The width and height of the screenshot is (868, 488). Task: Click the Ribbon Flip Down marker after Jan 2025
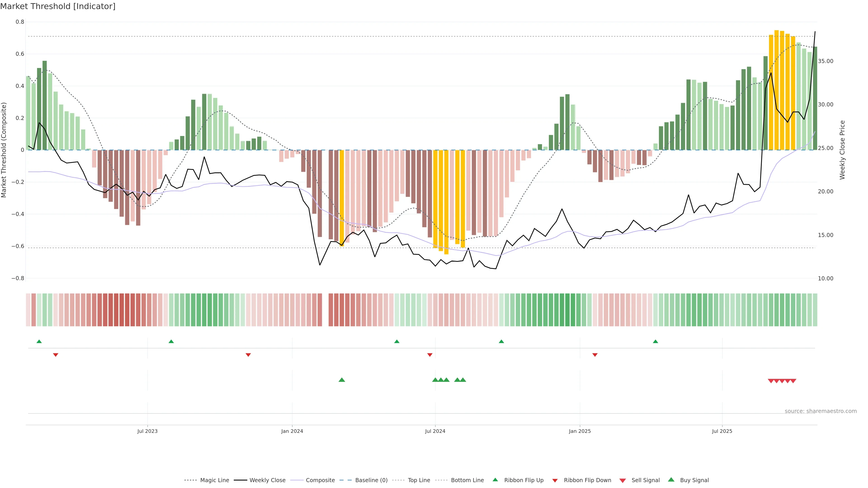coord(595,355)
